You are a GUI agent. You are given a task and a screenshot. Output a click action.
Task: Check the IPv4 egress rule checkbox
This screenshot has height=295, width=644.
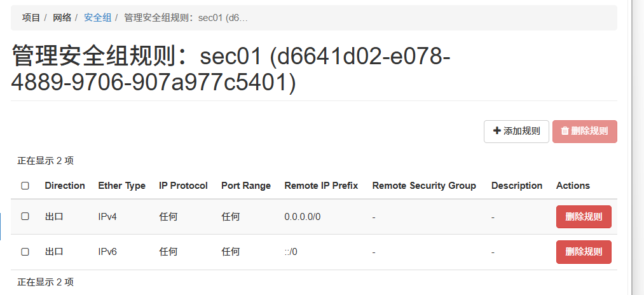pyautogui.click(x=25, y=216)
